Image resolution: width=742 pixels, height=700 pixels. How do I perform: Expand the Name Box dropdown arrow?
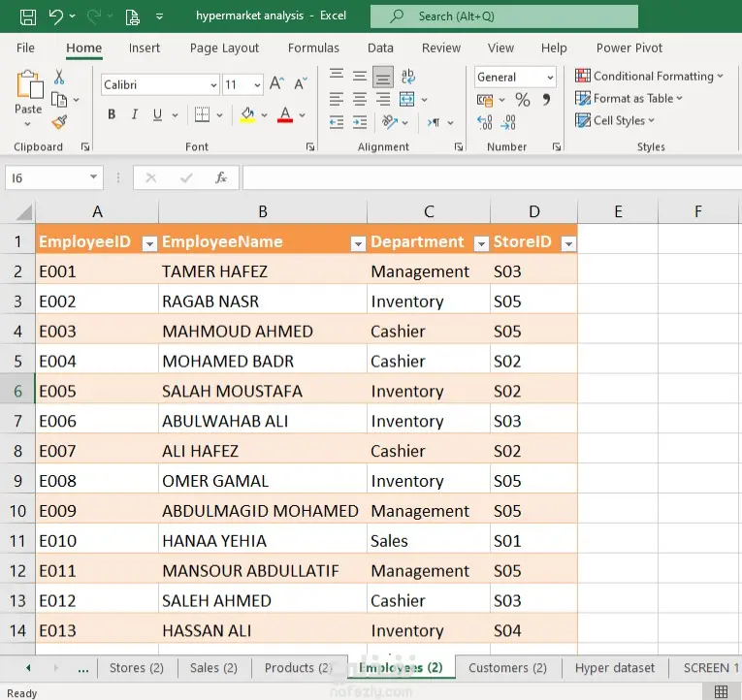pyautogui.click(x=93, y=177)
